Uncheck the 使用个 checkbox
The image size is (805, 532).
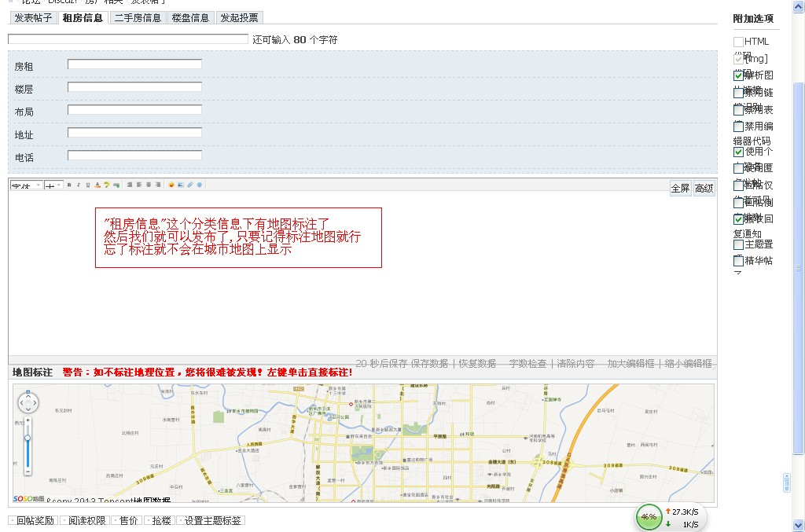(x=738, y=152)
